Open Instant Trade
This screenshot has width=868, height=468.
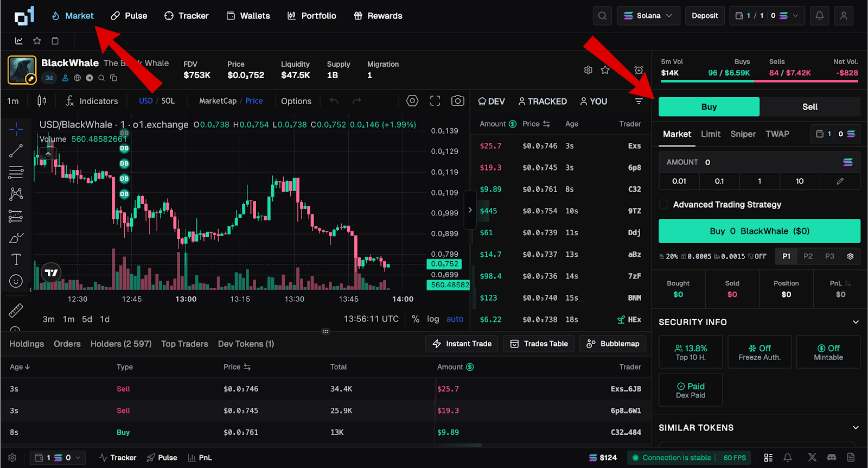tap(462, 344)
